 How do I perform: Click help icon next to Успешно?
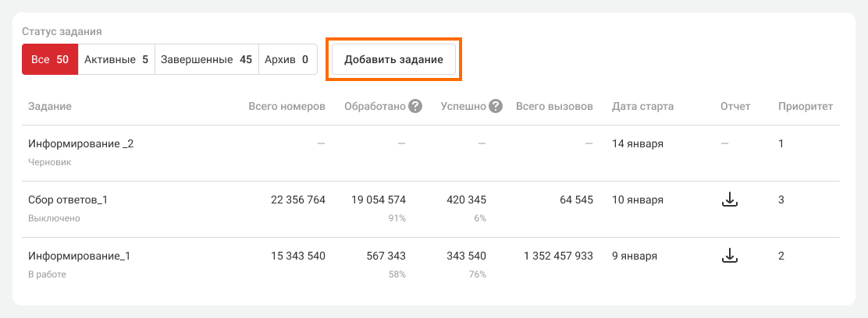point(495,106)
